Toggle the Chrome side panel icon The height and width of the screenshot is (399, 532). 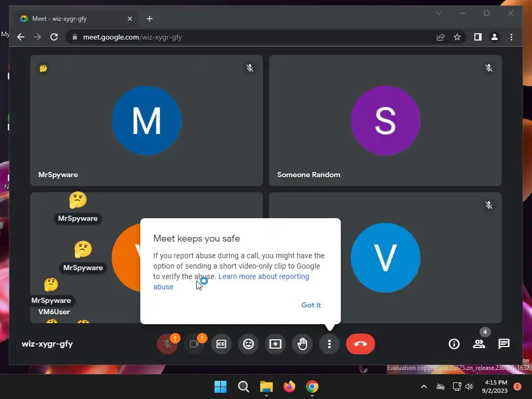(478, 37)
